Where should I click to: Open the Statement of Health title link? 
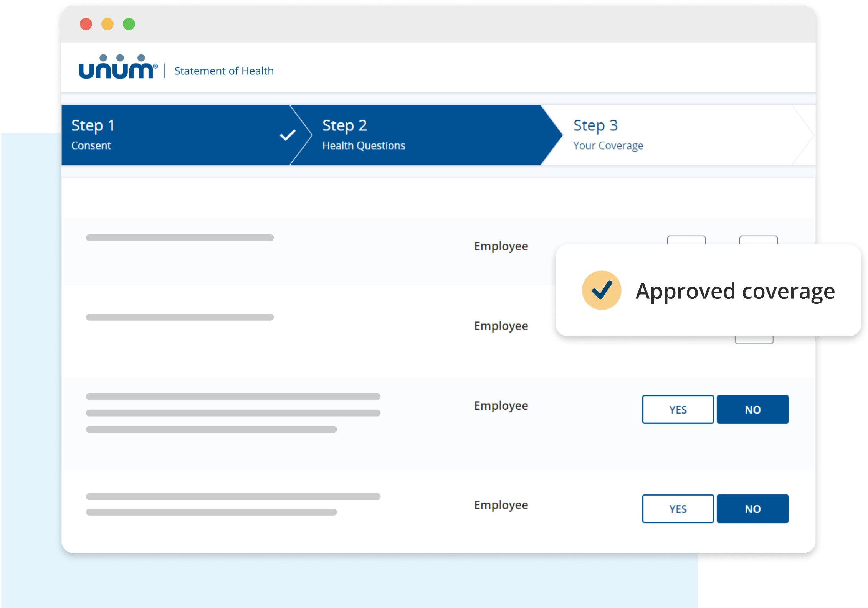coord(224,71)
